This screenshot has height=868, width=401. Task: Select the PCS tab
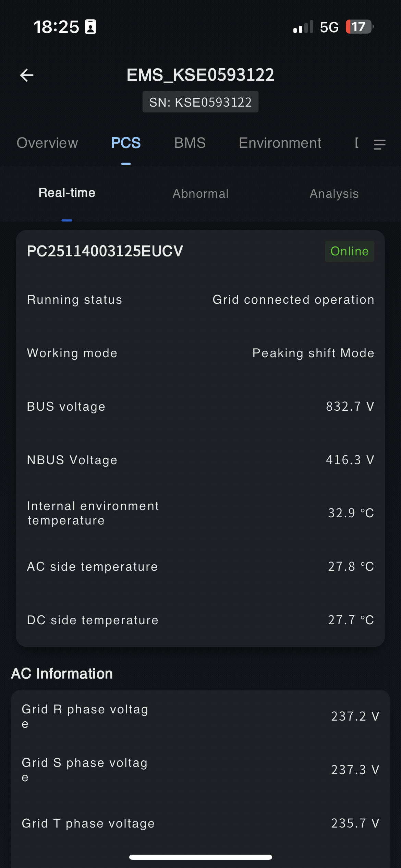(x=126, y=143)
